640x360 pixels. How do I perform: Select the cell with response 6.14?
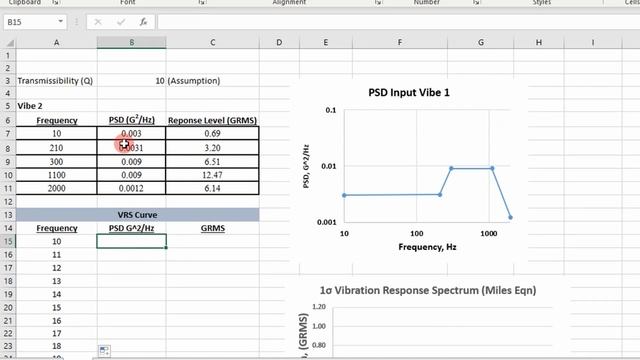pos(213,188)
